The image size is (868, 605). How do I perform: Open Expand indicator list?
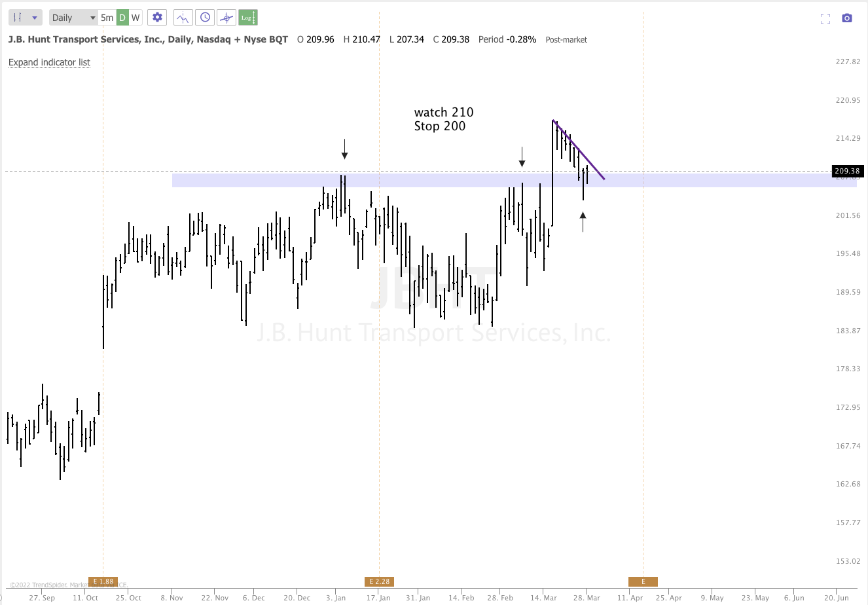[x=49, y=62]
